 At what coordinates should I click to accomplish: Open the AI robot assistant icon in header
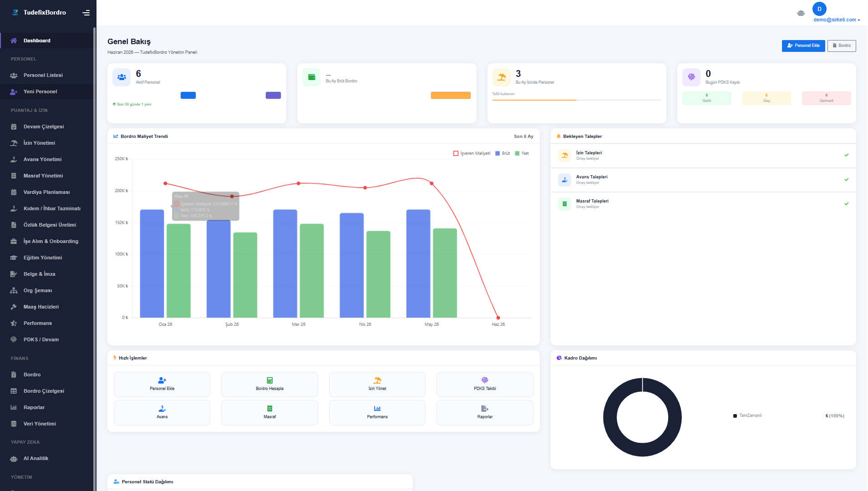[801, 13]
